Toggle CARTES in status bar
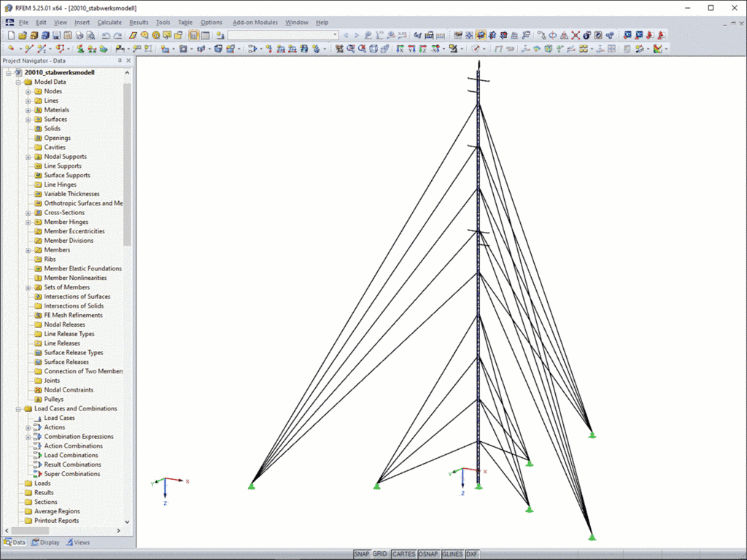The width and height of the screenshot is (747, 560). pyautogui.click(x=403, y=554)
